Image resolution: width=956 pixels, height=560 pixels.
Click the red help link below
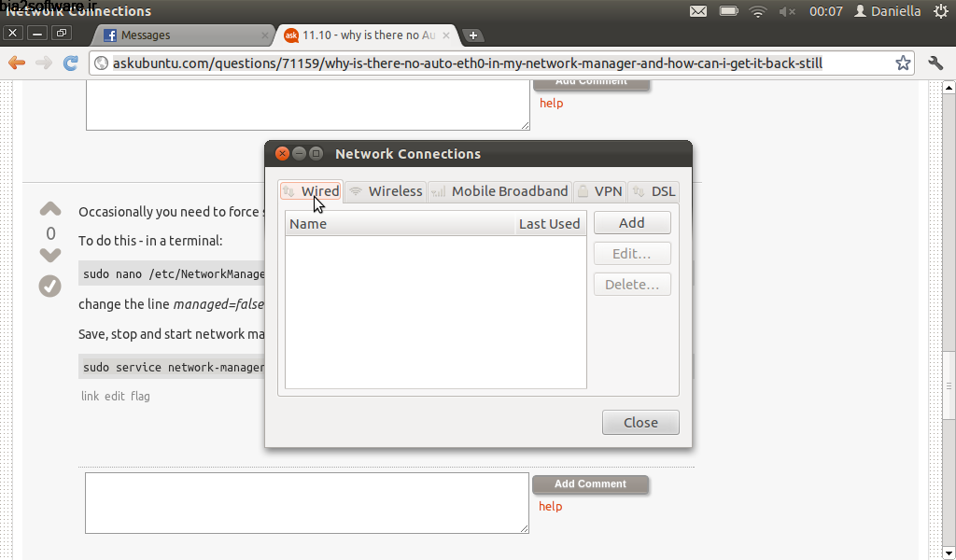(551, 506)
